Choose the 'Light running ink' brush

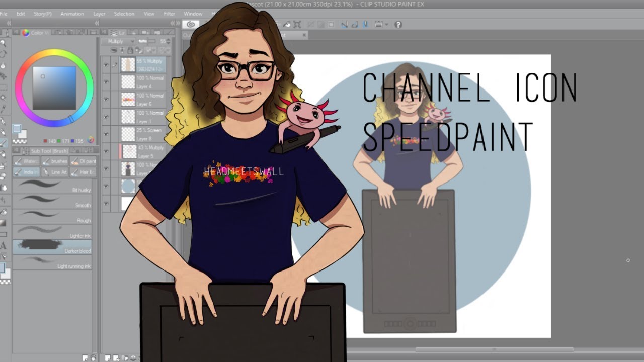pyautogui.click(x=52, y=262)
